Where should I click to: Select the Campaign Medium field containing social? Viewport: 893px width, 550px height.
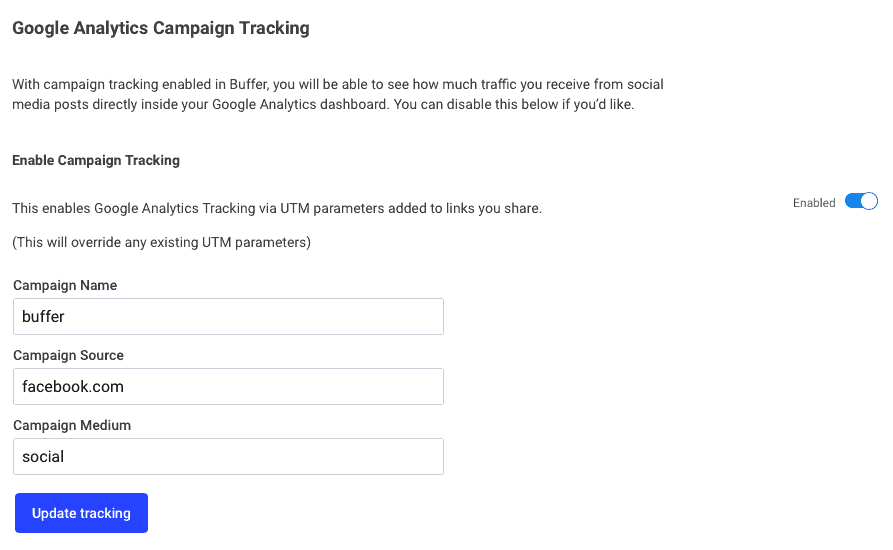pos(228,457)
